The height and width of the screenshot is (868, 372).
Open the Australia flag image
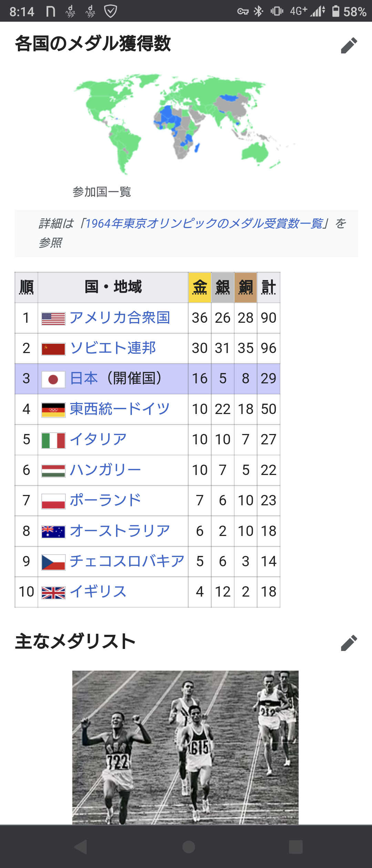pos(53,532)
